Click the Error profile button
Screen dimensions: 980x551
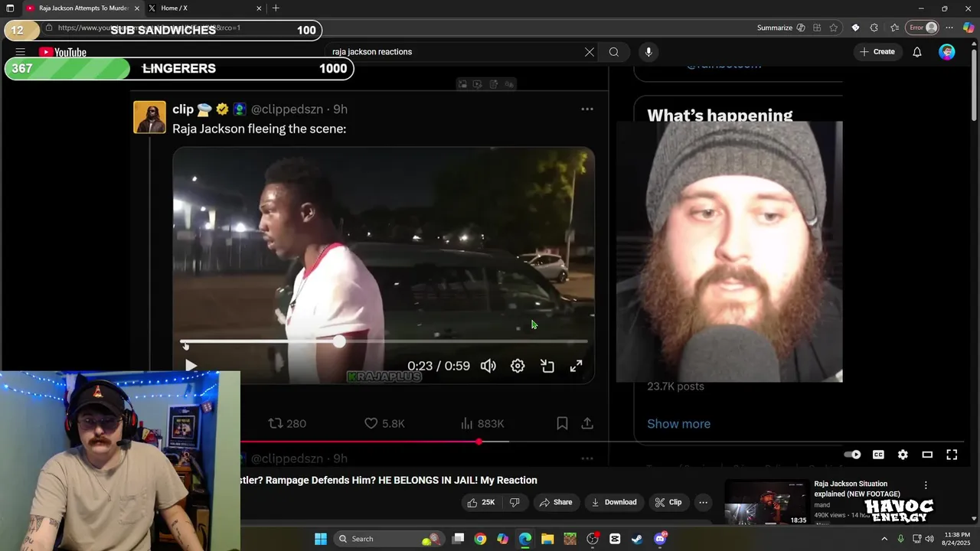pyautogui.click(x=923, y=28)
